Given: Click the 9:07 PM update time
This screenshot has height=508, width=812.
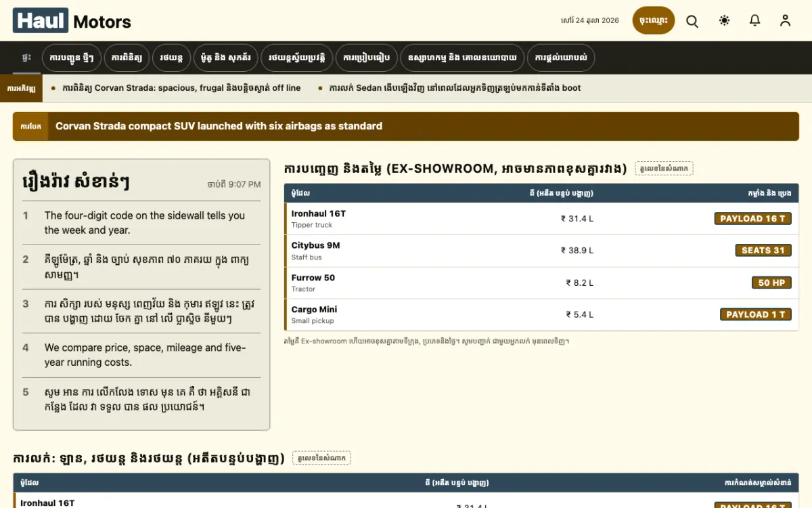Looking at the screenshot, I should tap(234, 184).
